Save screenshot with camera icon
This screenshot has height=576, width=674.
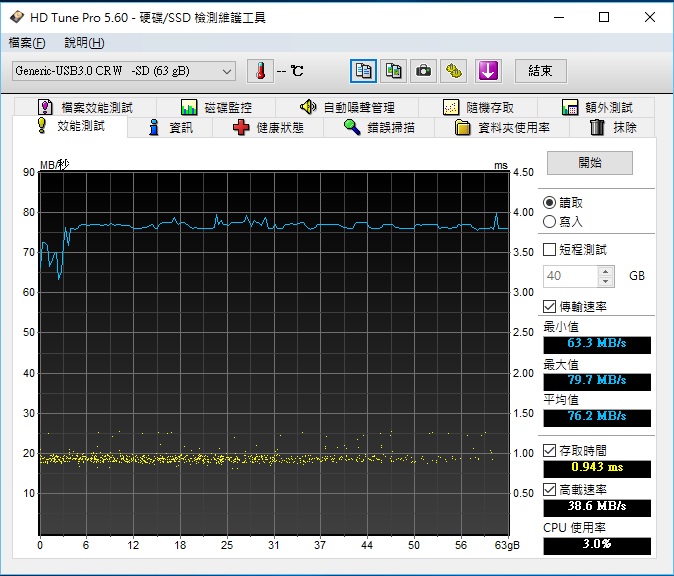point(423,71)
